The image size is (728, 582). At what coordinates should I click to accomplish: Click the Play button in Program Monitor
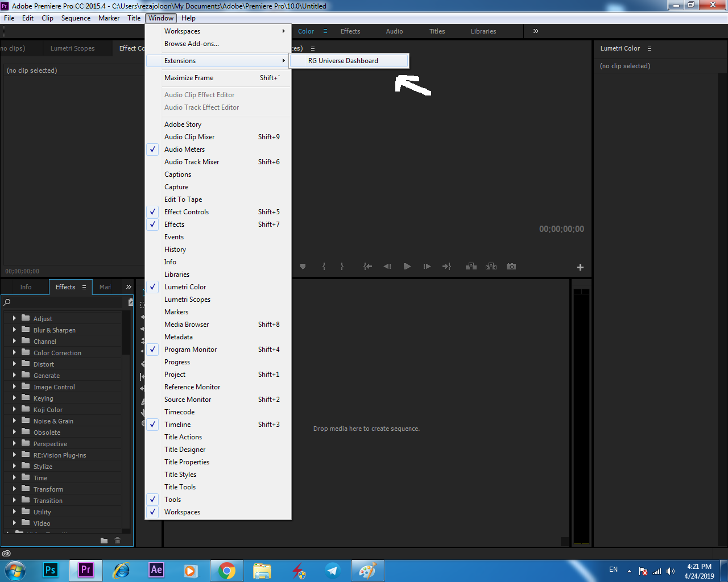coord(407,267)
